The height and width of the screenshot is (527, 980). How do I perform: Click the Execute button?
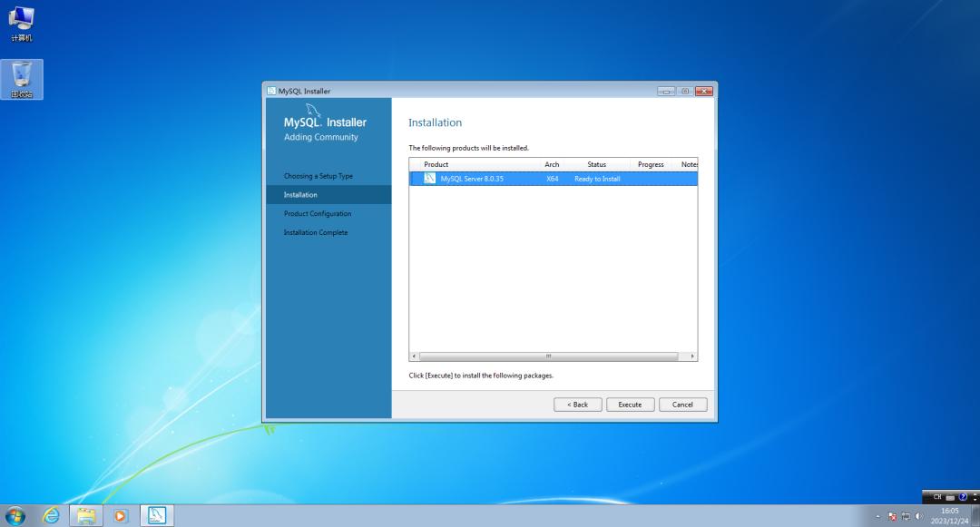tap(630, 405)
